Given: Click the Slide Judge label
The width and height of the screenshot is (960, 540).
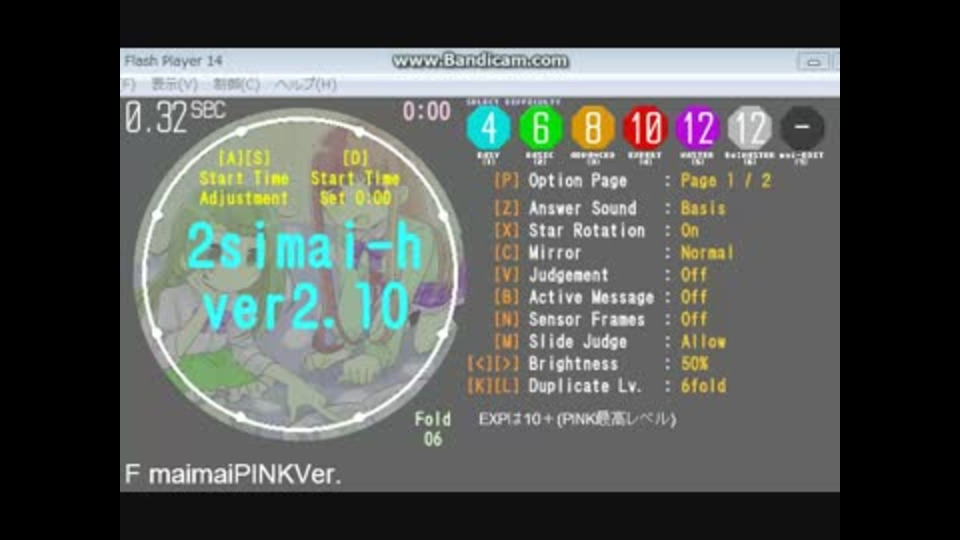Looking at the screenshot, I should coord(577,342).
